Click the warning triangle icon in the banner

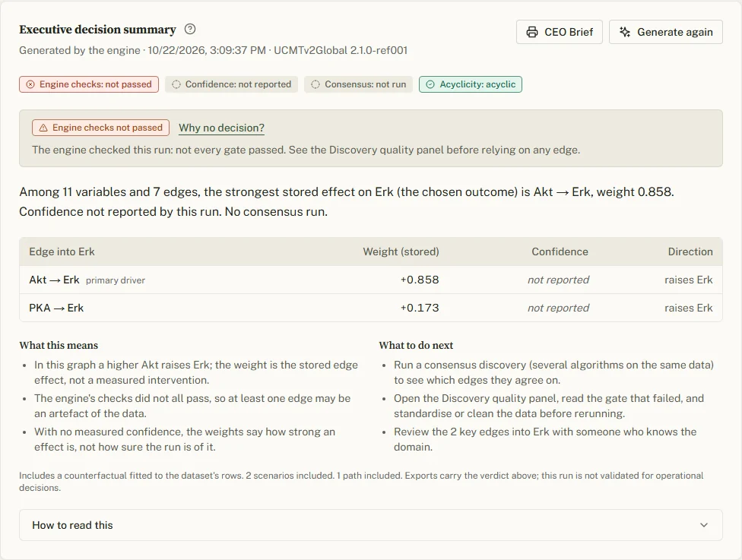click(43, 128)
